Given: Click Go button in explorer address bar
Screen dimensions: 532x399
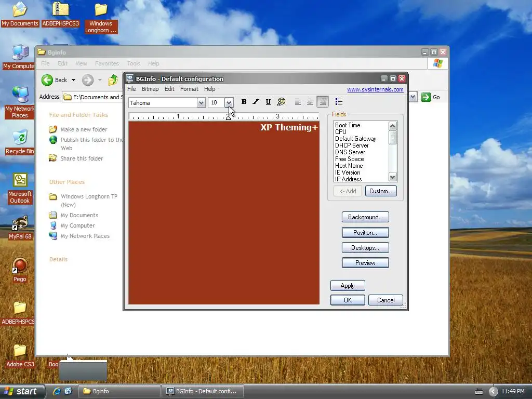Looking at the screenshot, I should pyautogui.click(x=431, y=97).
